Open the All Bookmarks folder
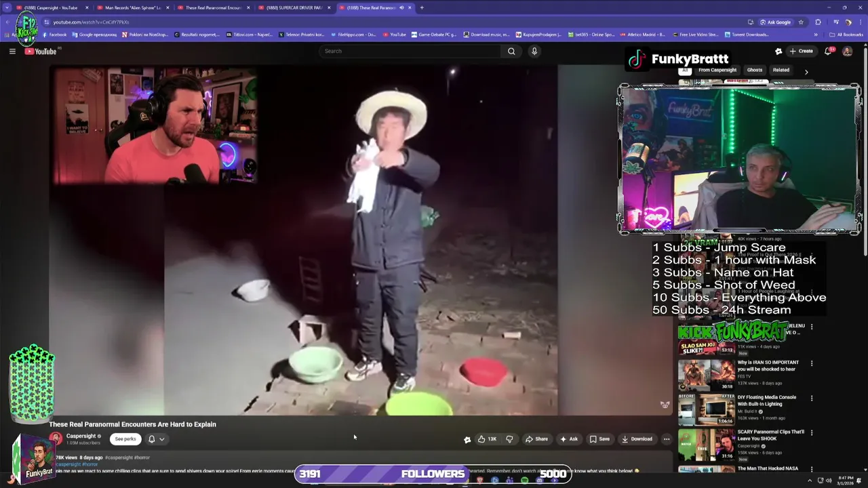This screenshot has width=868, height=488. 846,35
